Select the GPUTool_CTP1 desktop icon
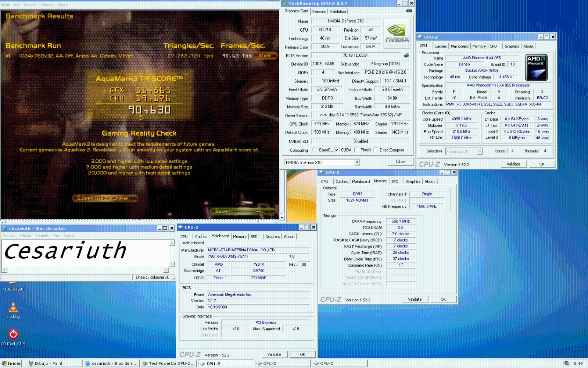This screenshot has width=588, height=368. (13, 337)
